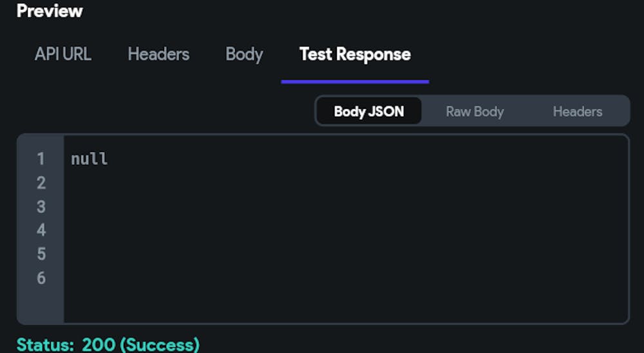The width and height of the screenshot is (644, 353).
Task: Open the Headers tab beside API URL
Action: (x=158, y=54)
